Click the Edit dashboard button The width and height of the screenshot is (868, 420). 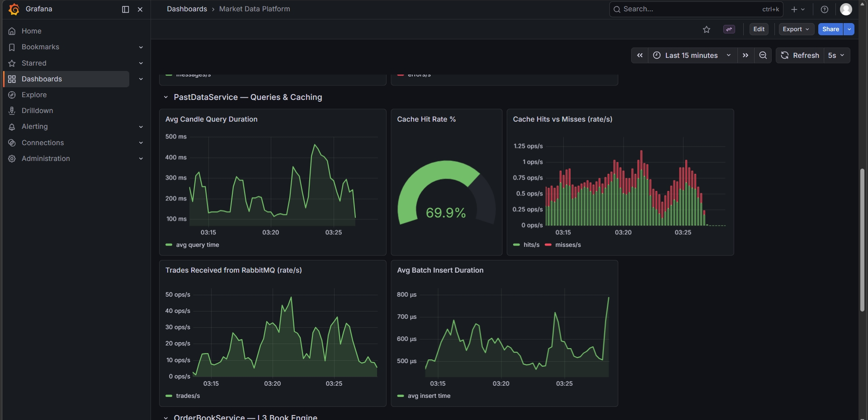pos(759,29)
